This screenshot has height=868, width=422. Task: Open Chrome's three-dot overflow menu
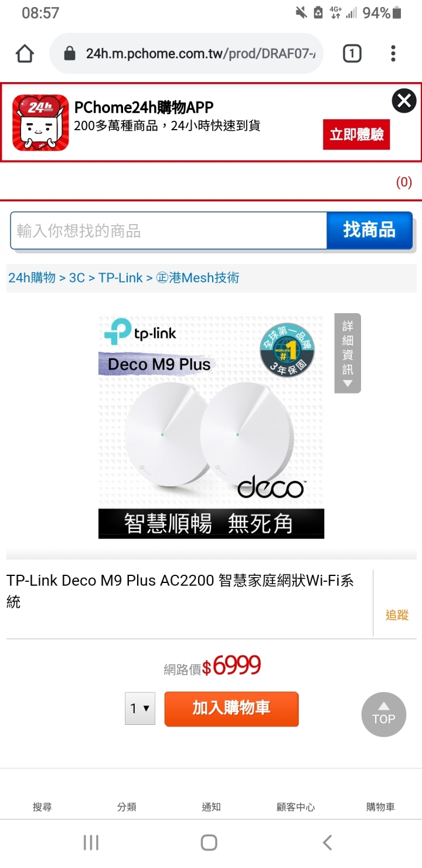(393, 54)
